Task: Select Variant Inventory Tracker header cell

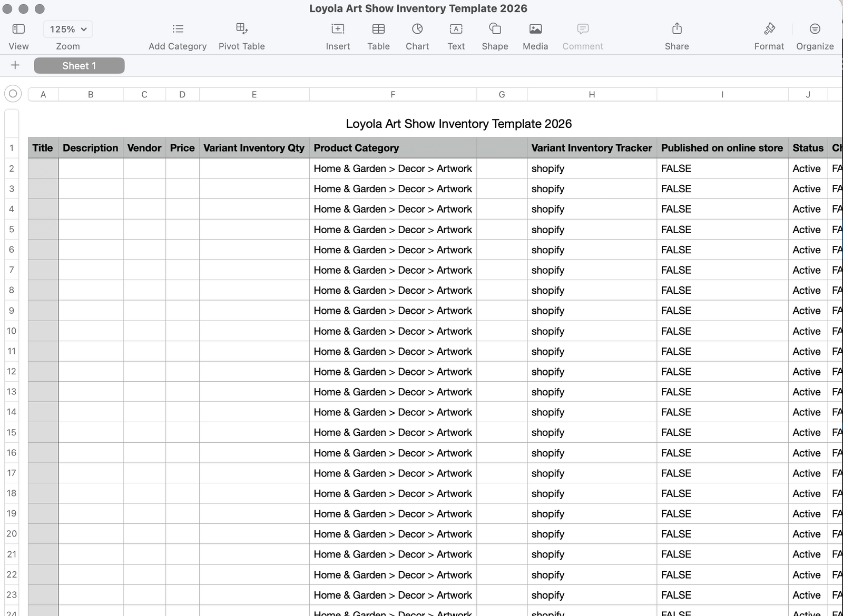Action: (592, 148)
